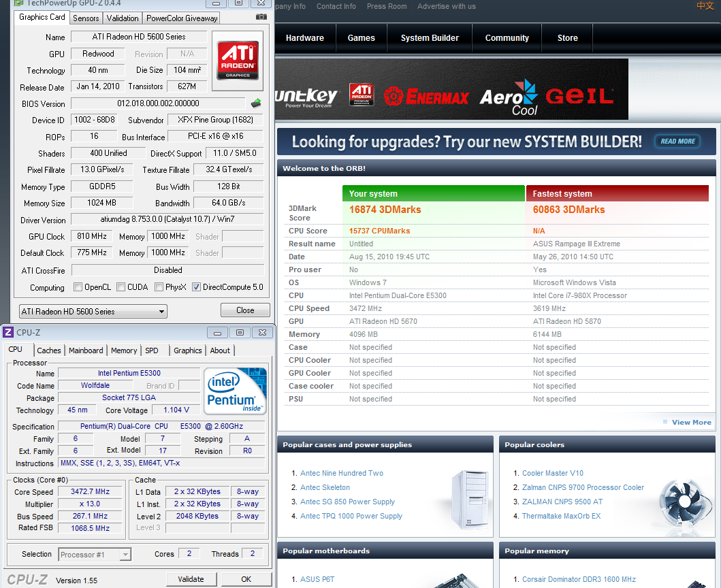
Task: Toggle the PhysX checkbox
Action: tap(159, 287)
